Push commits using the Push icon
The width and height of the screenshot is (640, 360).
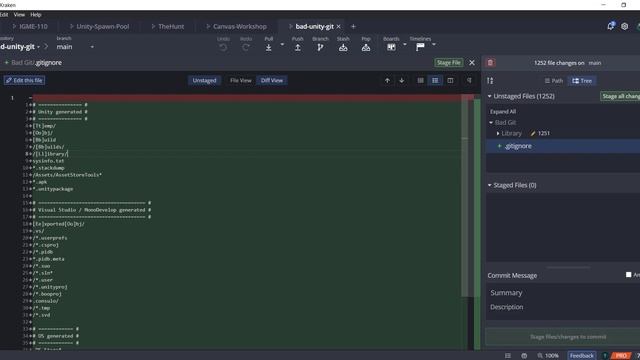pos(298,48)
